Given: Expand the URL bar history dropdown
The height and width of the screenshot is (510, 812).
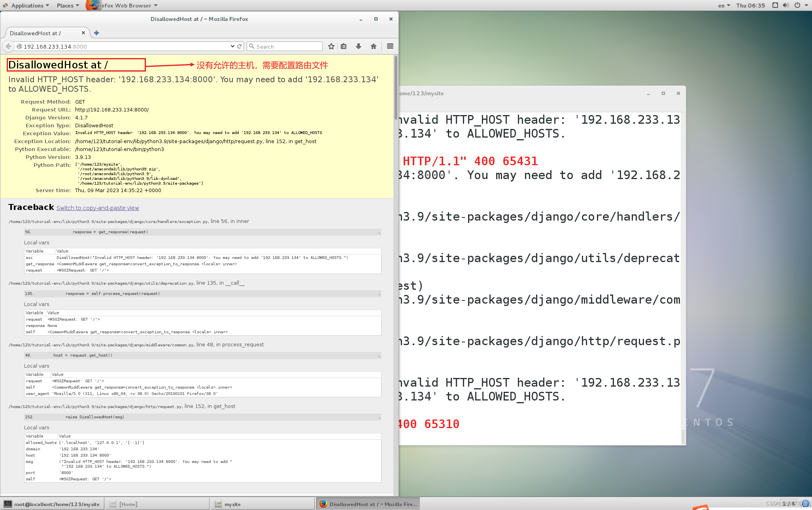Looking at the screenshot, I should click(232, 46).
